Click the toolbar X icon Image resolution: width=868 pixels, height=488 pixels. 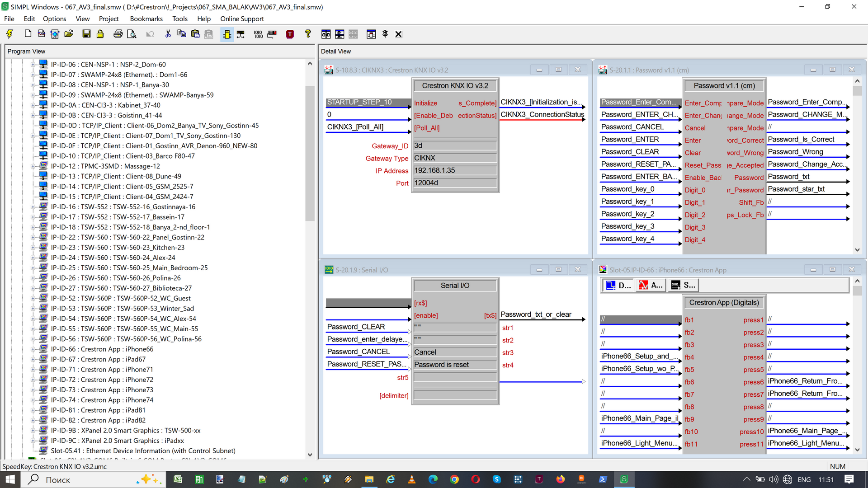tap(398, 34)
